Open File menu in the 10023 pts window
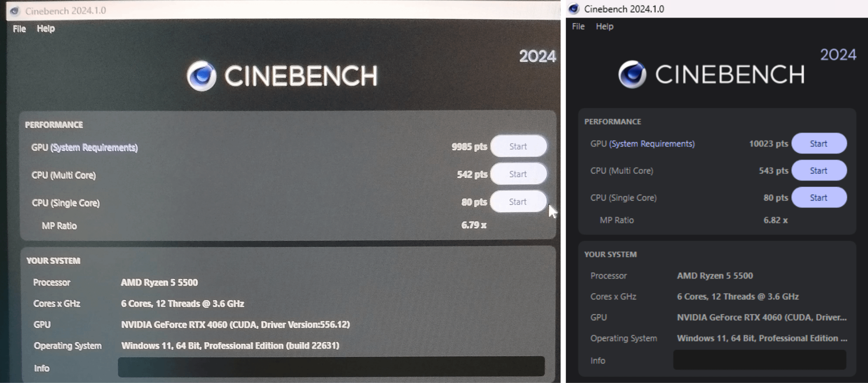Screen dimensions: 868x383 coord(578,26)
